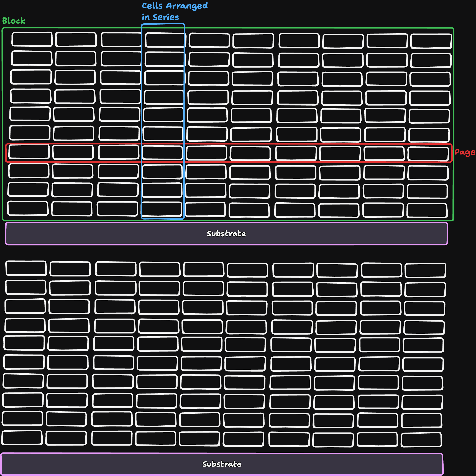Image resolution: width=476 pixels, height=476 pixels.
Task: Click the top-left cell of the lower grid
Action: click(x=26, y=268)
